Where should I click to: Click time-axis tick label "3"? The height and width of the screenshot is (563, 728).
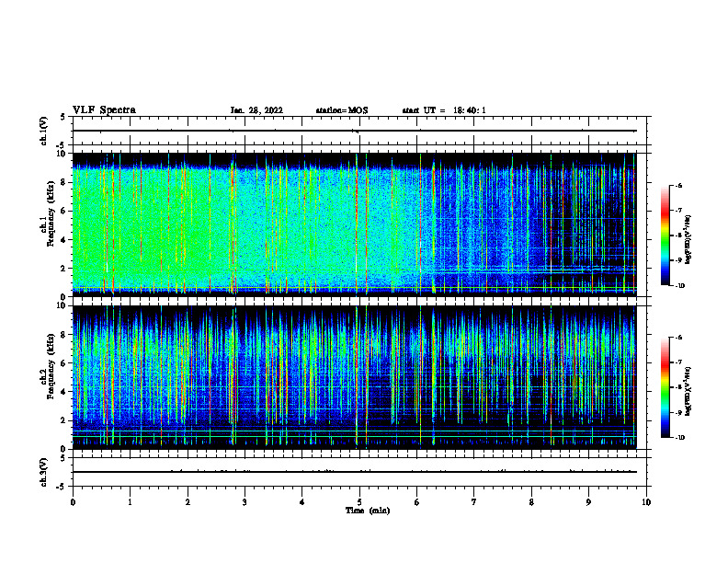(x=245, y=502)
